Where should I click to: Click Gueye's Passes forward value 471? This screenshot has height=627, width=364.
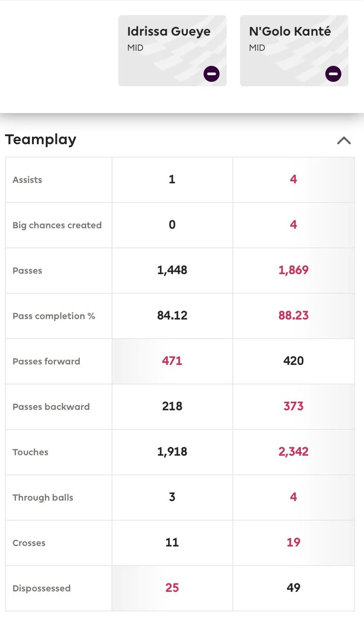tap(172, 361)
